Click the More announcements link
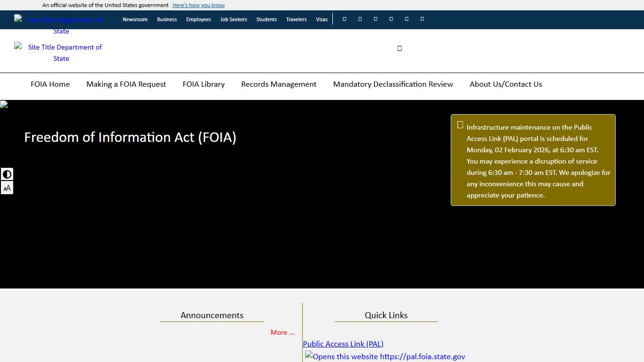The height and width of the screenshot is (362, 644). point(282,332)
